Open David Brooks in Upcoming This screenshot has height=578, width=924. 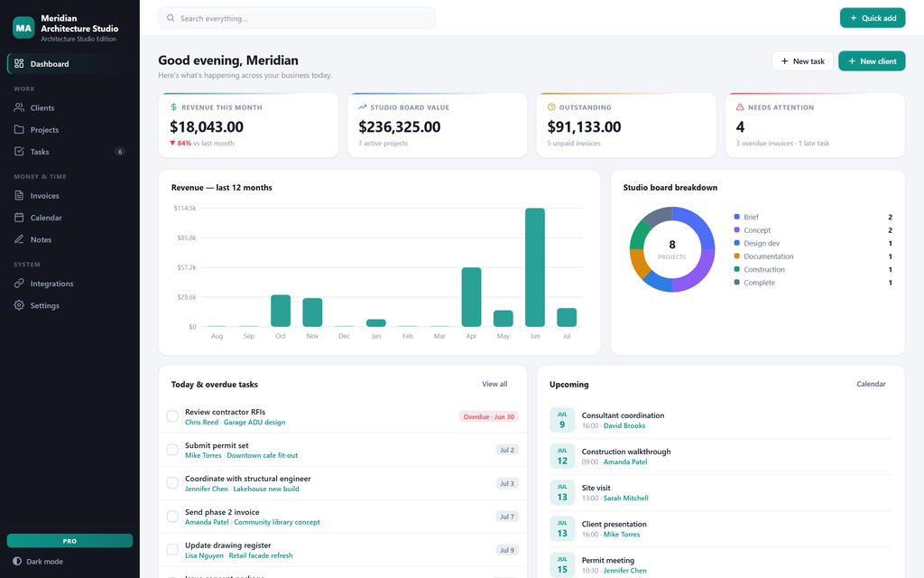coord(624,426)
